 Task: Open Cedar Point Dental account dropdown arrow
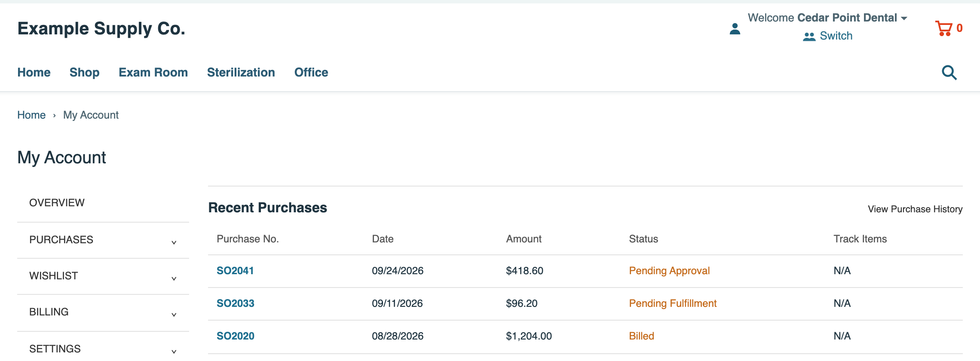coord(904,18)
